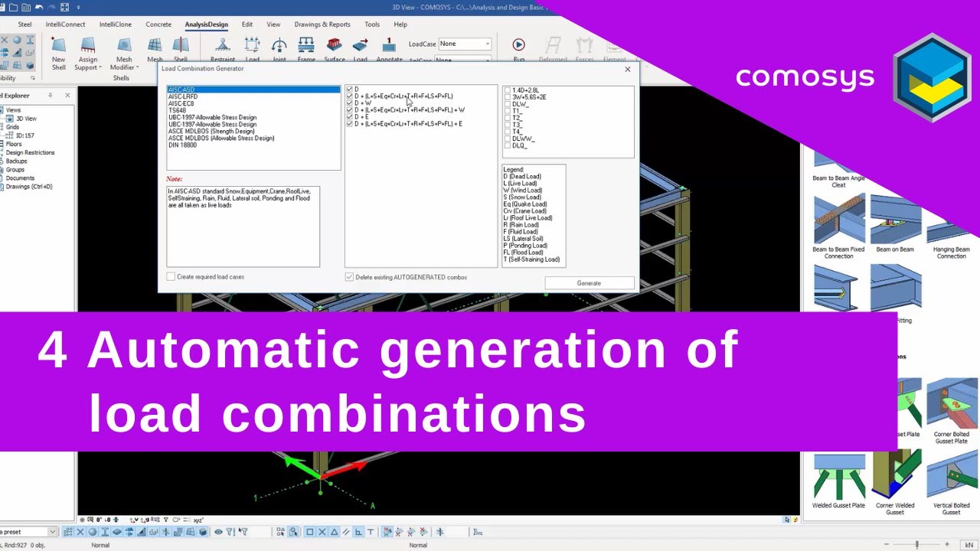Select Drawings (Ctrl+D) in the Explorer tree
Image resolution: width=980 pixels, height=551 pixels.
tap(29, 186)
